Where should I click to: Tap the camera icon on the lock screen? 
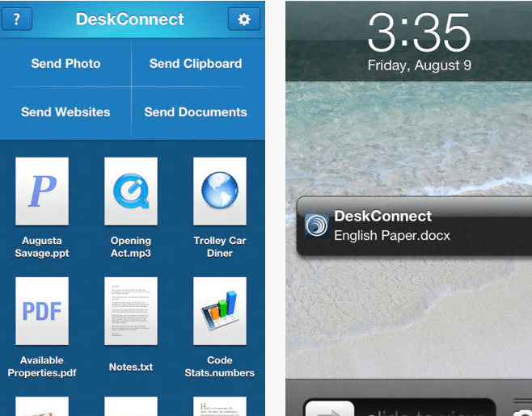pos(526,410)
